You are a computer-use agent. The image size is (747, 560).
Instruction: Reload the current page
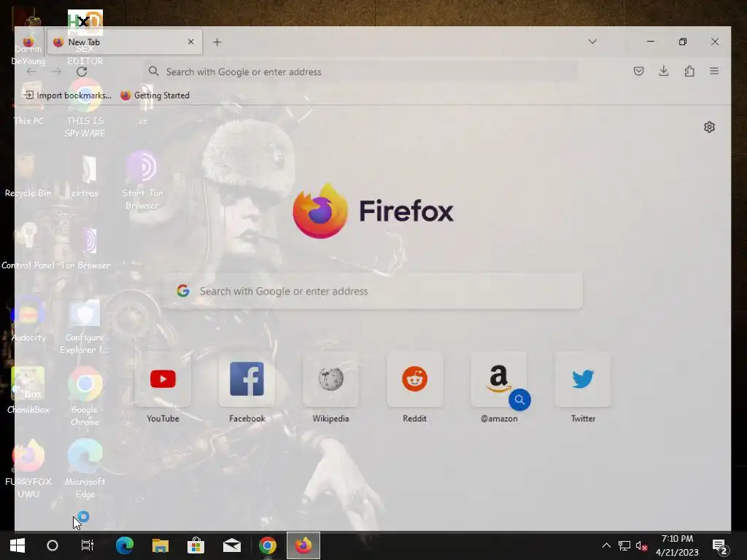pyautogui.click(x=82, y=71)
